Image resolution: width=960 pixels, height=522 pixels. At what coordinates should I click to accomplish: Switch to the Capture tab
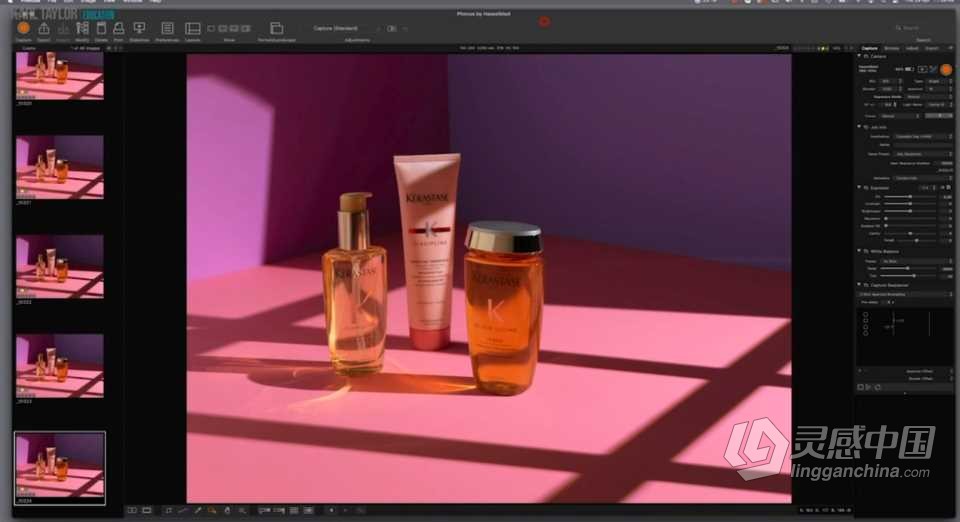point(869,48)
